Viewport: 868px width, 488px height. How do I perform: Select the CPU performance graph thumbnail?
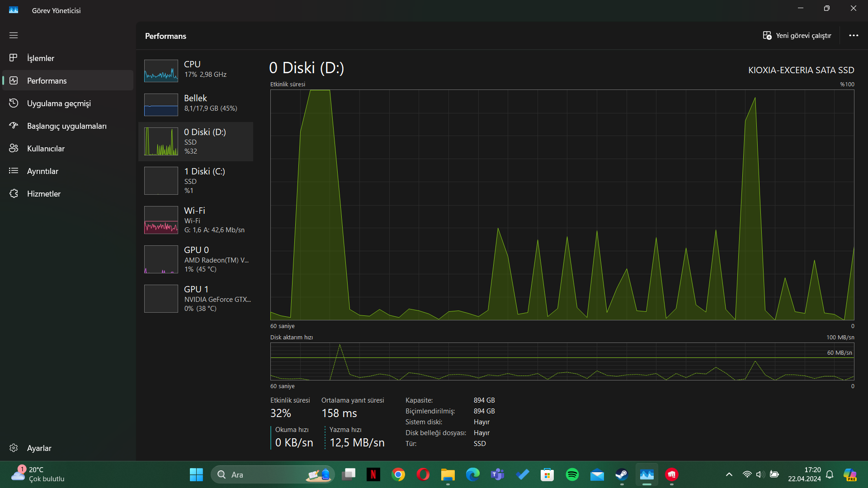(x=161, y=71)
